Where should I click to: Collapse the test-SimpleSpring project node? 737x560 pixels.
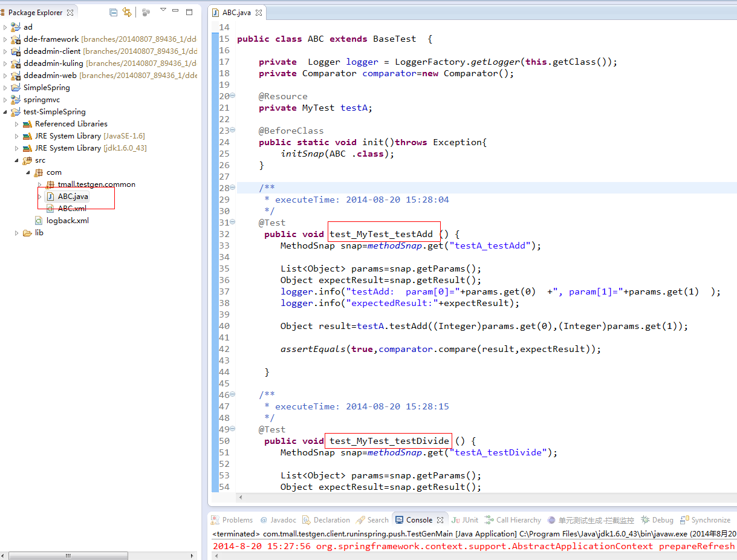tap(5, 112)
